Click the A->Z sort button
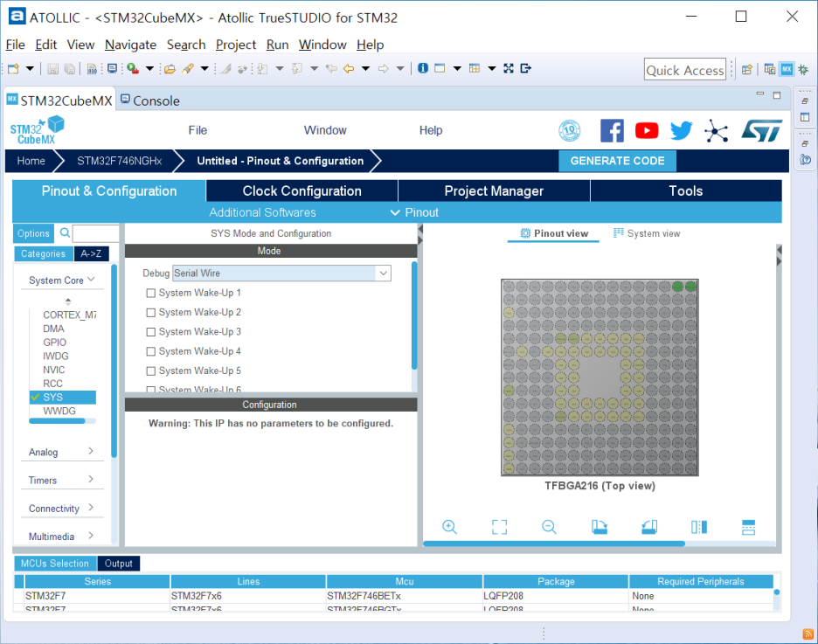 coord(91,254)
